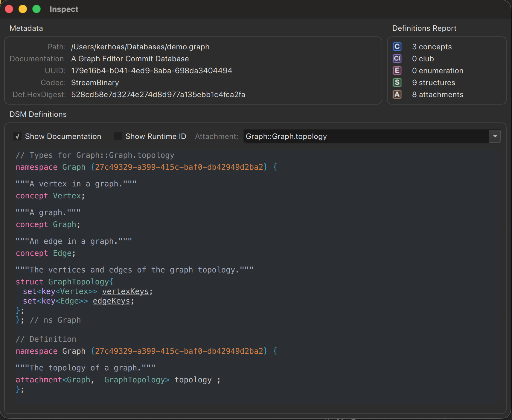The image size is (512, 420).
Task: Click the underlined edgeKeys field name
Action: click(111, 301)
